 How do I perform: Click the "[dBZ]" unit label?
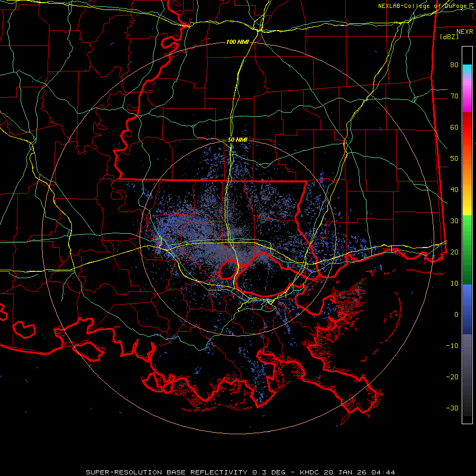(449, 36)
